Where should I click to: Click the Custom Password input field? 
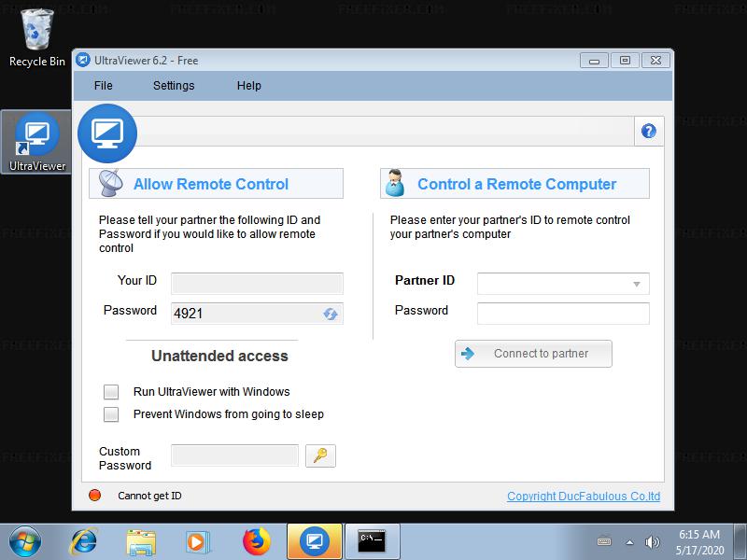click(235, 455)
